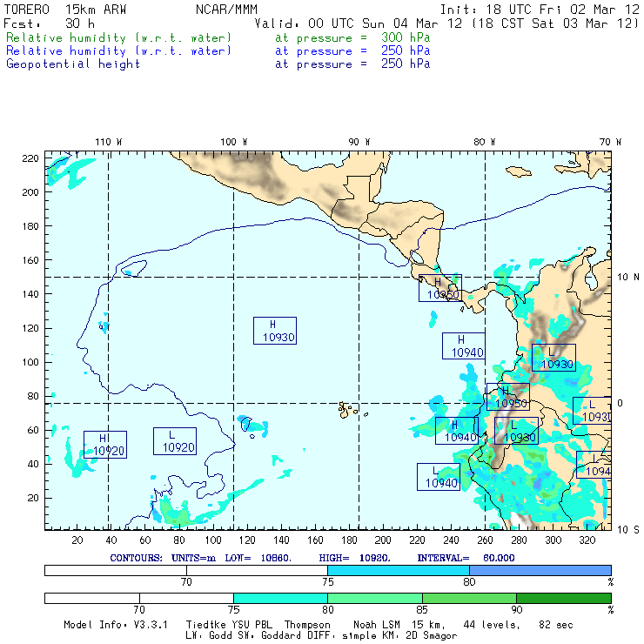This screenshot has height=644, width=644.
Task: Click the 75-80% teal swatch in lower colorbar
Action: [280, 598]
